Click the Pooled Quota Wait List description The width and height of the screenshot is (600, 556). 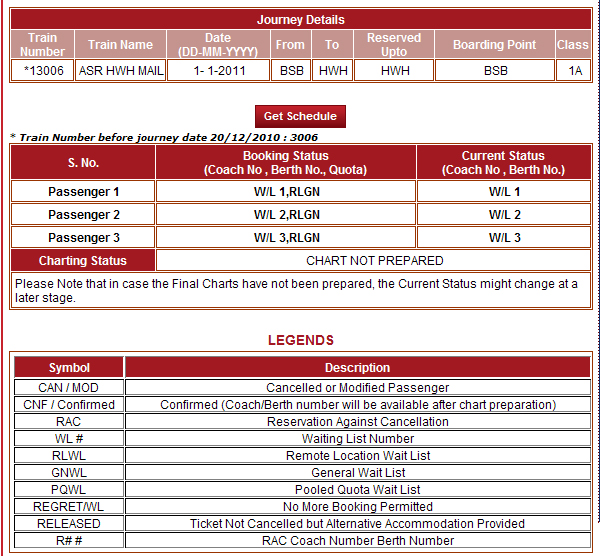(357, 490)
